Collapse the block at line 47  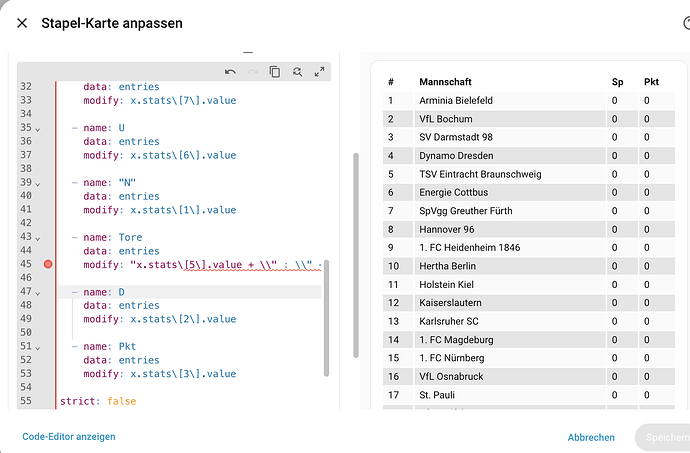click(x=38, y=293)
